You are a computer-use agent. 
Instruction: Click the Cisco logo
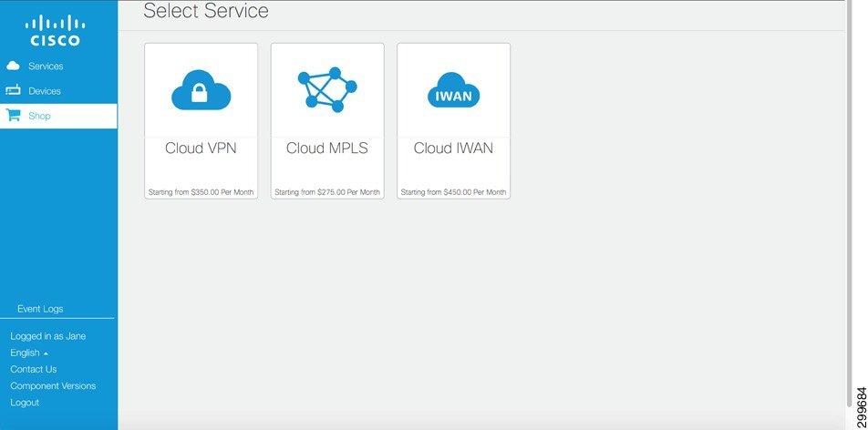[x=55, y=31]
